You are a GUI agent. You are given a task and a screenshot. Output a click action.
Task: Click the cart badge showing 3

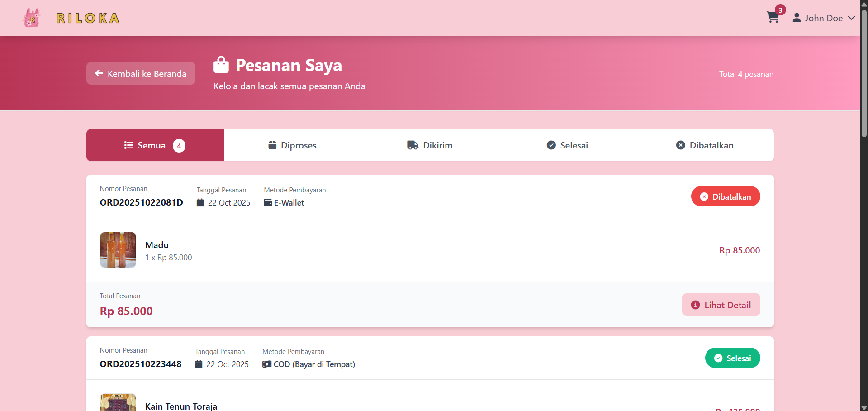[x=780, y=10]
